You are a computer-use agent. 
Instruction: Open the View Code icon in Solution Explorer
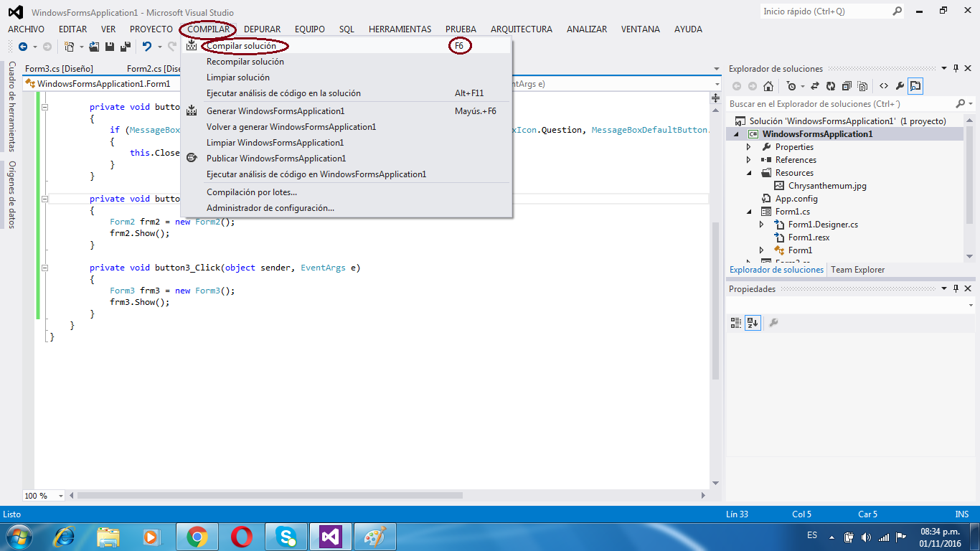(884, 85)
